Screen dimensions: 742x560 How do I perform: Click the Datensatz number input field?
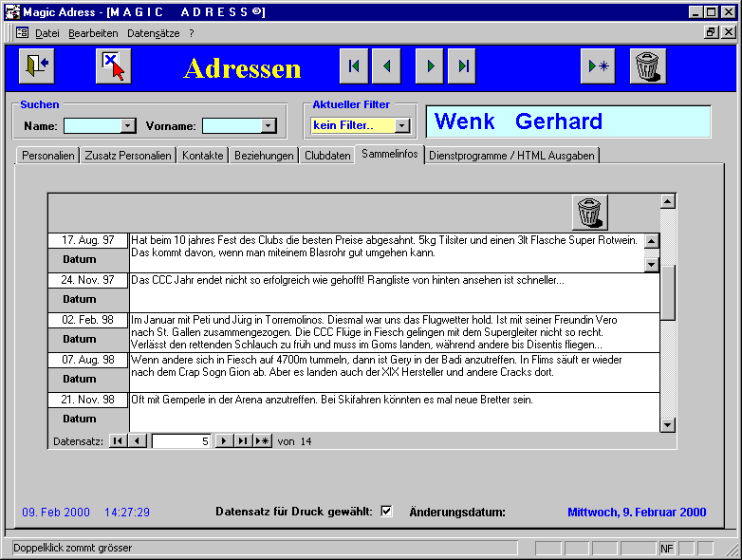click(x=181, y=441)
